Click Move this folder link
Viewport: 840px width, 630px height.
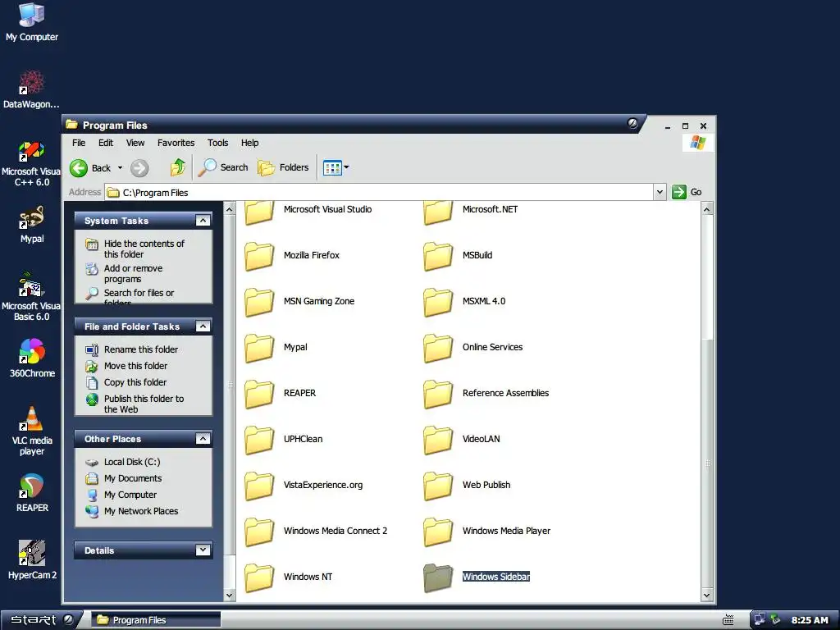pos(135,366)
